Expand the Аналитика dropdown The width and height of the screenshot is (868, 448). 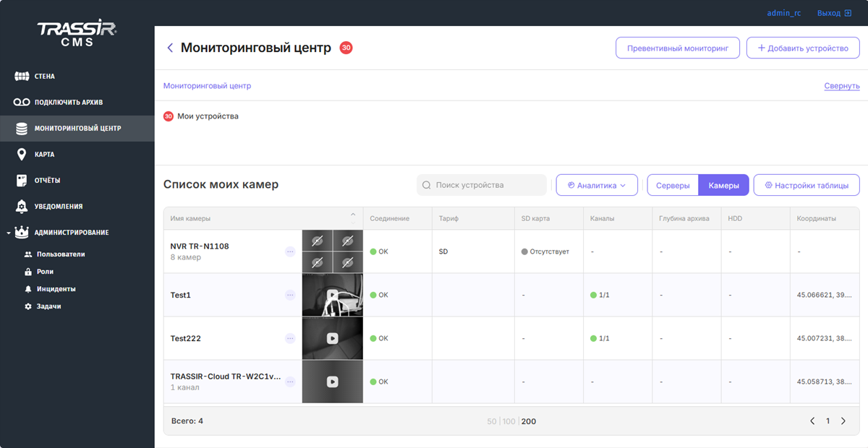(596, 186)
